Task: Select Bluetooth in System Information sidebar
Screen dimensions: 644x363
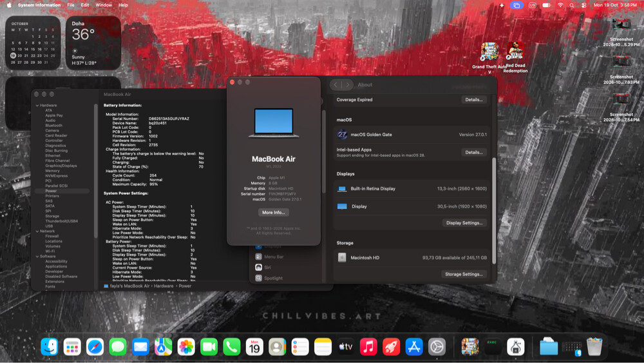Action: click(54, 126)
